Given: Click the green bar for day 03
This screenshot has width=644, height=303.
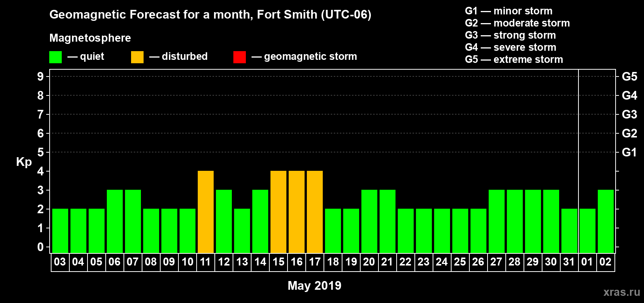Looking at the screenshot, I should point(60,231).
